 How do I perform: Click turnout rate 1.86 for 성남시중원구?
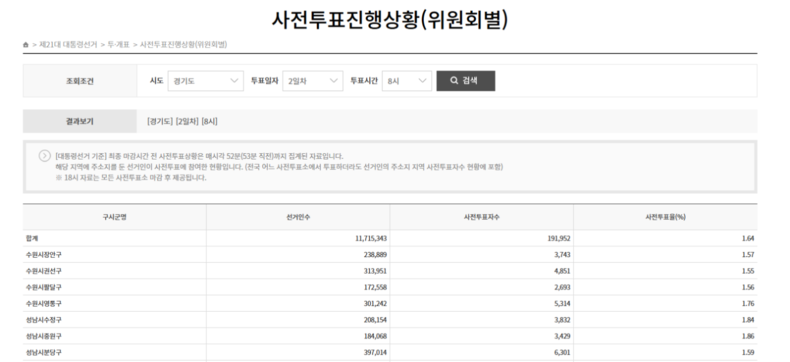(x=748, y=336)
